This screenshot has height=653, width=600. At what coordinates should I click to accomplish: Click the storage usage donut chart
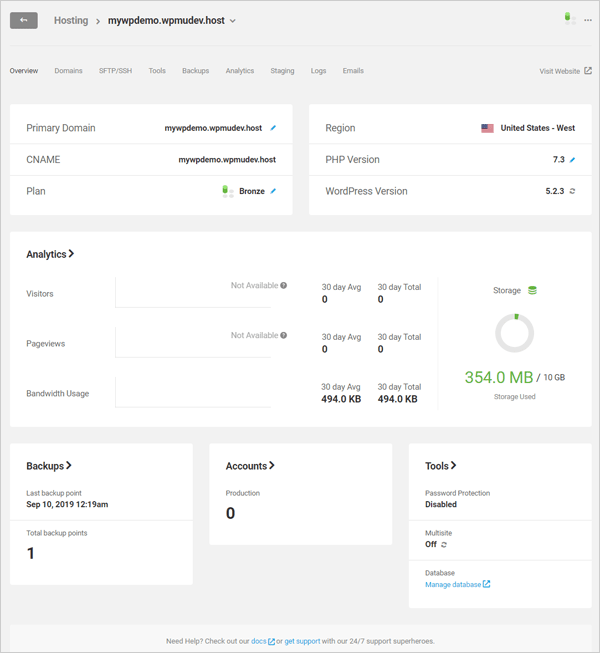(514, 333)
